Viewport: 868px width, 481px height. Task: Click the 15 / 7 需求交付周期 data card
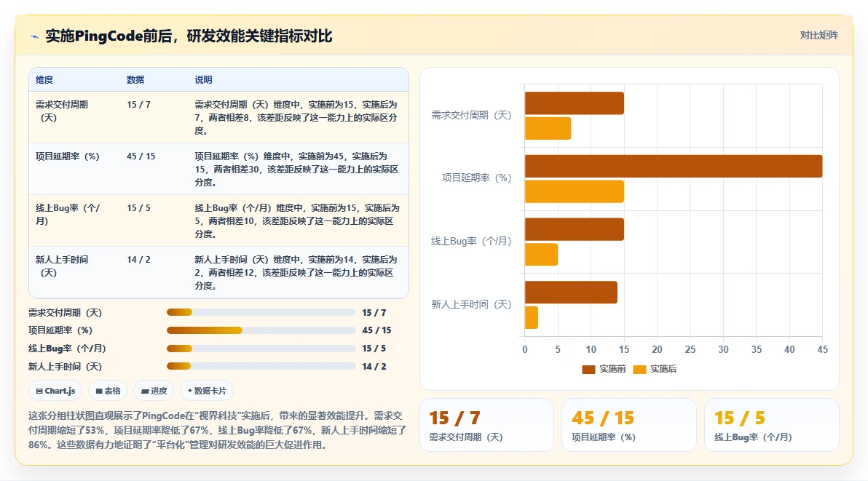(x=486, y=425)
